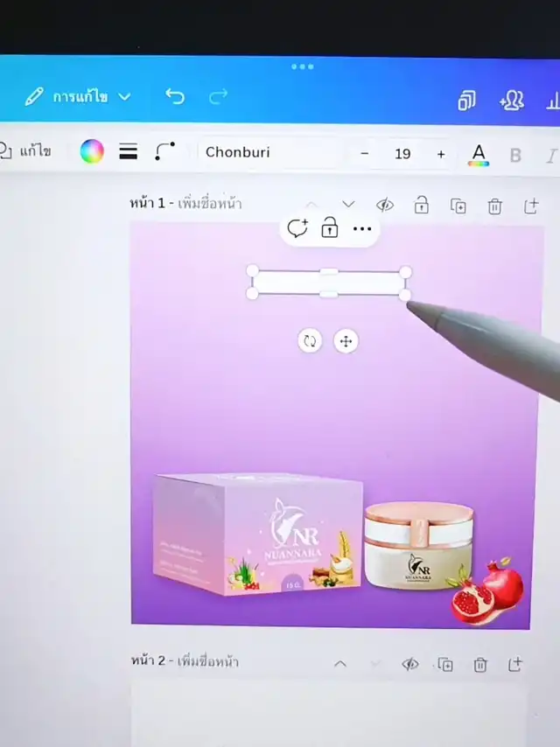Delete page 1 with trash icon
Screen dimensions: 560x747
tap(494, 206)
